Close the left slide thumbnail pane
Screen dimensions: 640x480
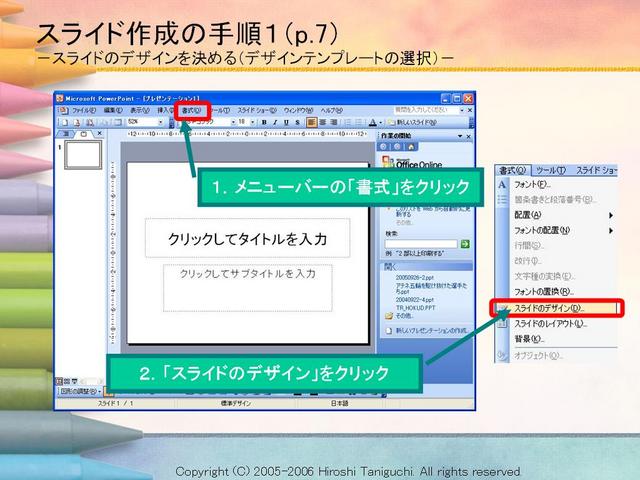click(99, 133)
